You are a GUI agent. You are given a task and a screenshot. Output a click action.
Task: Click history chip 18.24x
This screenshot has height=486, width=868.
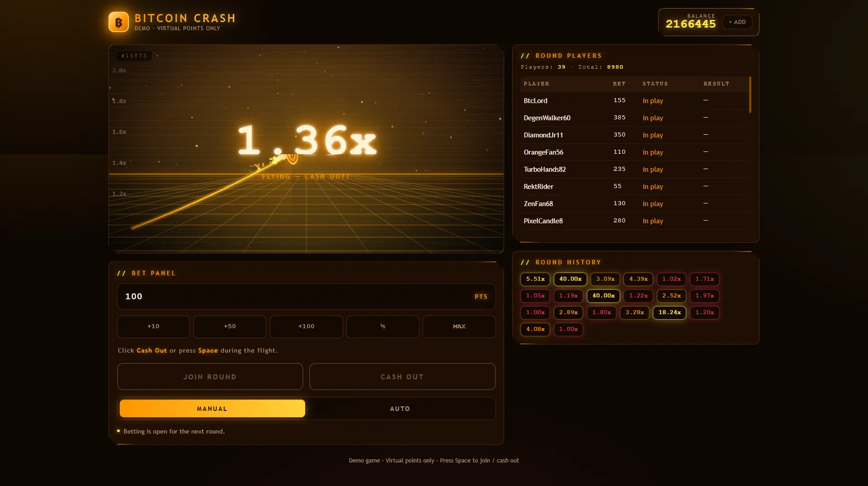[670, 313]
